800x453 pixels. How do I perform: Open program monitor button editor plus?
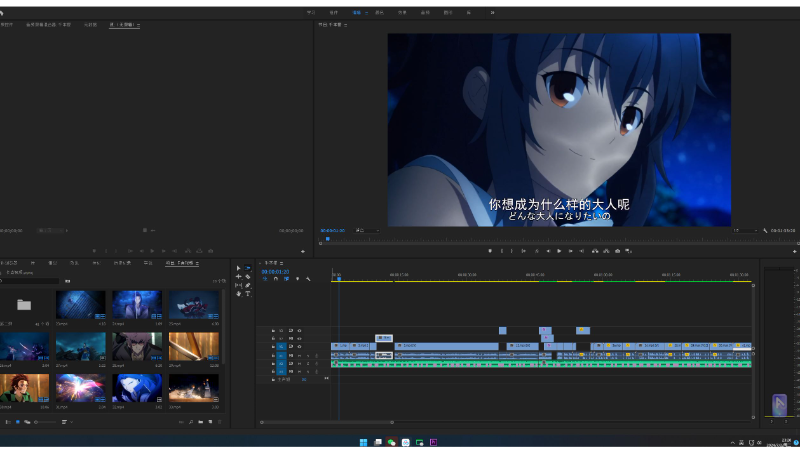(794, 251)
